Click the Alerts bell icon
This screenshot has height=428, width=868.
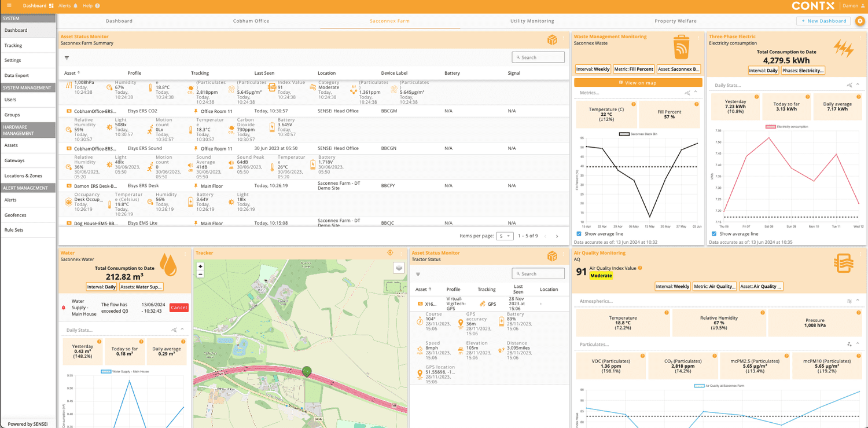(75, 6)
